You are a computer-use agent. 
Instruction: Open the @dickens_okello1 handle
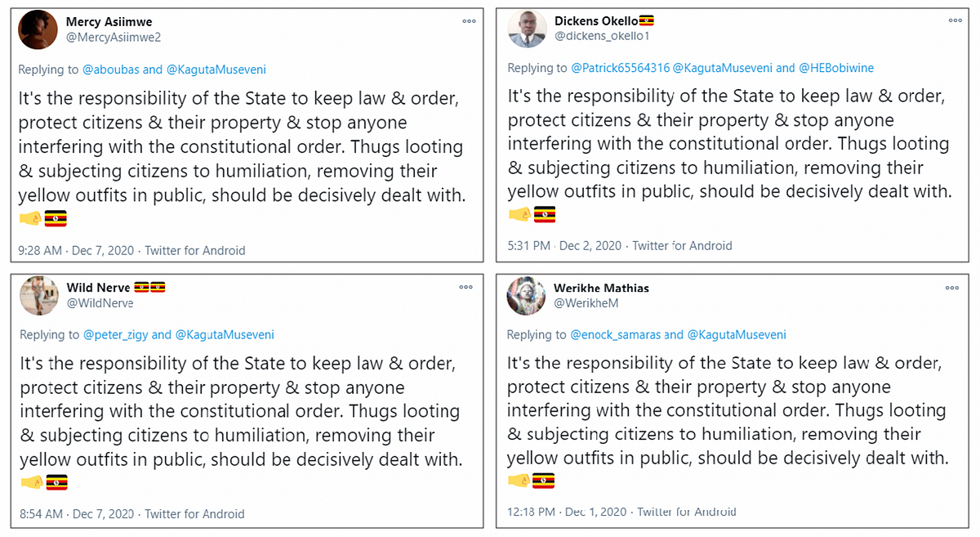pyautogui.click(x=601, y=36)
